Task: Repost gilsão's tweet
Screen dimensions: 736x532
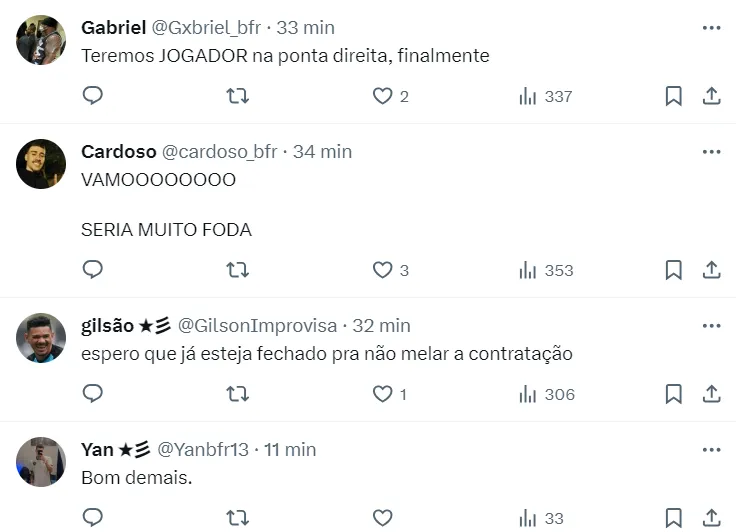Action: point(237,394)
